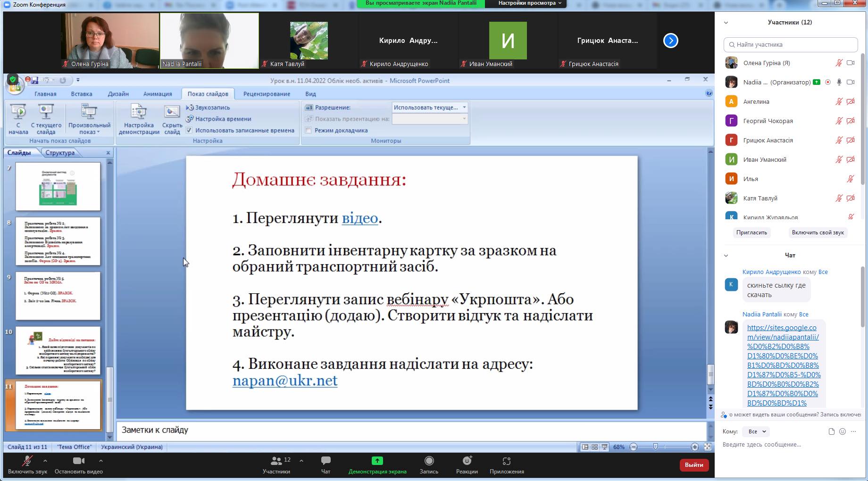The height and width of the screenshot is (481, 868).
Task: Close the slides pane with X
Action: (108, 153)
